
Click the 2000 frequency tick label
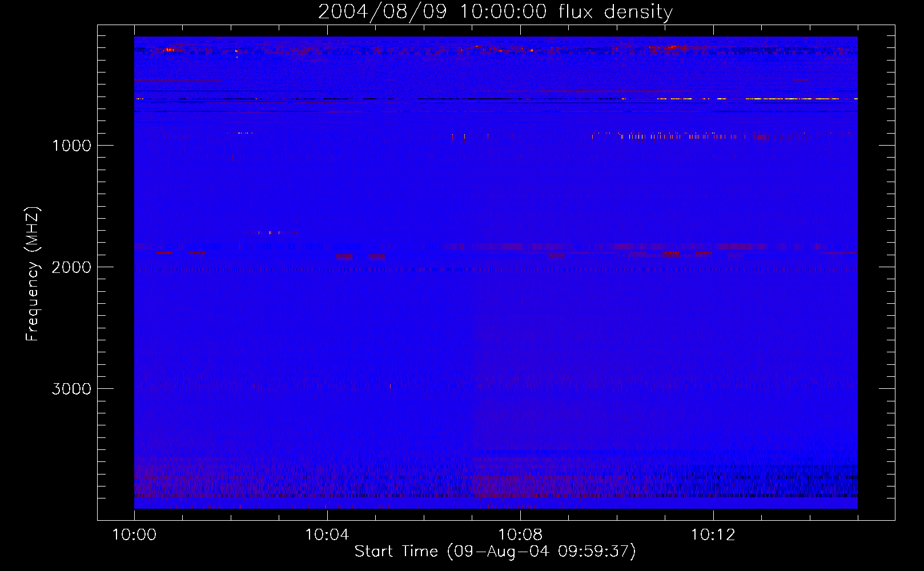(x=71, y=267)
